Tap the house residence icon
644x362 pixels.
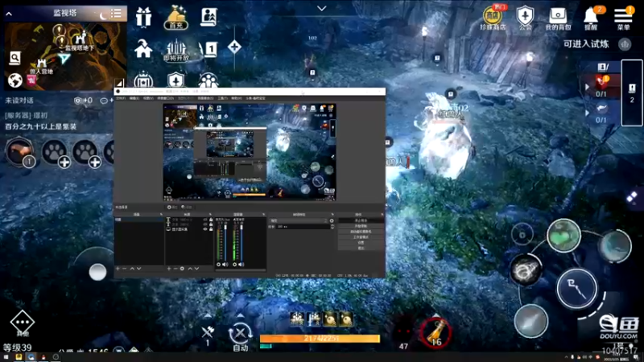pos(143,48)
